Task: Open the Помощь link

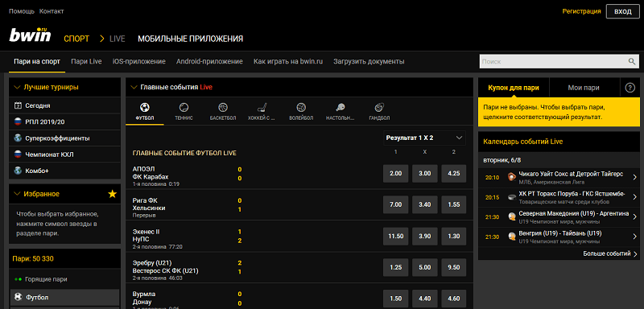Action: click(22, 11)
